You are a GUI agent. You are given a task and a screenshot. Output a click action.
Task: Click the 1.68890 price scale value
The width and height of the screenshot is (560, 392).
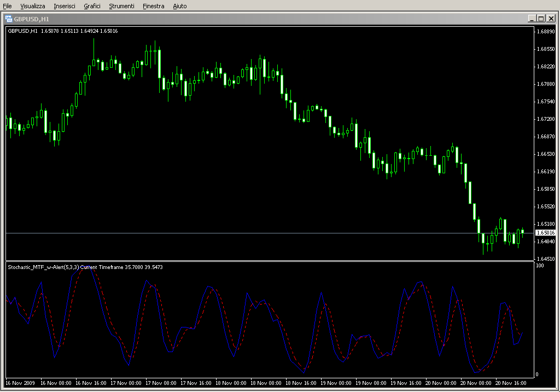click(x=546, y=31)
